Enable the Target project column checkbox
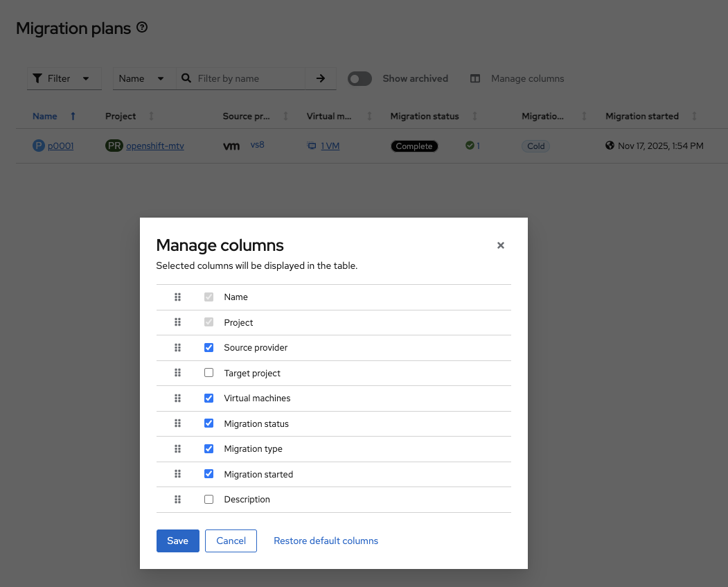 [x=209, y=373]
